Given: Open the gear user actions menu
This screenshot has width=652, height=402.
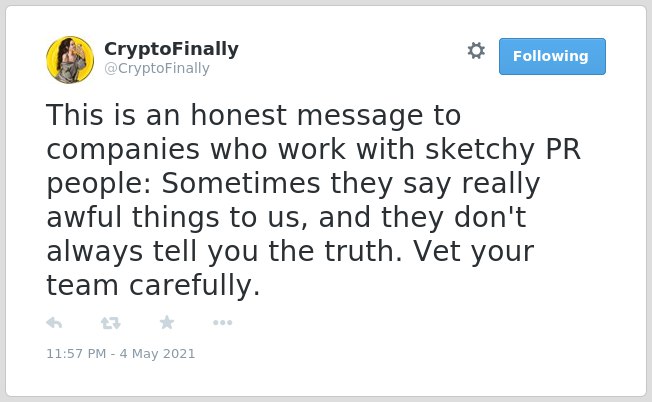Looking at the screenshot, I should click(x=476, y=51).
